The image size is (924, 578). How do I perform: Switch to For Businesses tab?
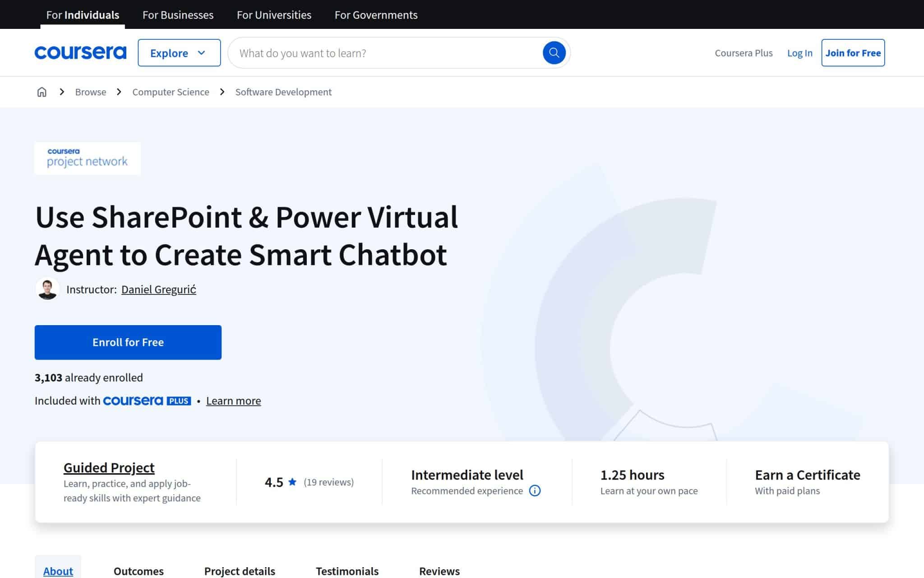(178, 14)
